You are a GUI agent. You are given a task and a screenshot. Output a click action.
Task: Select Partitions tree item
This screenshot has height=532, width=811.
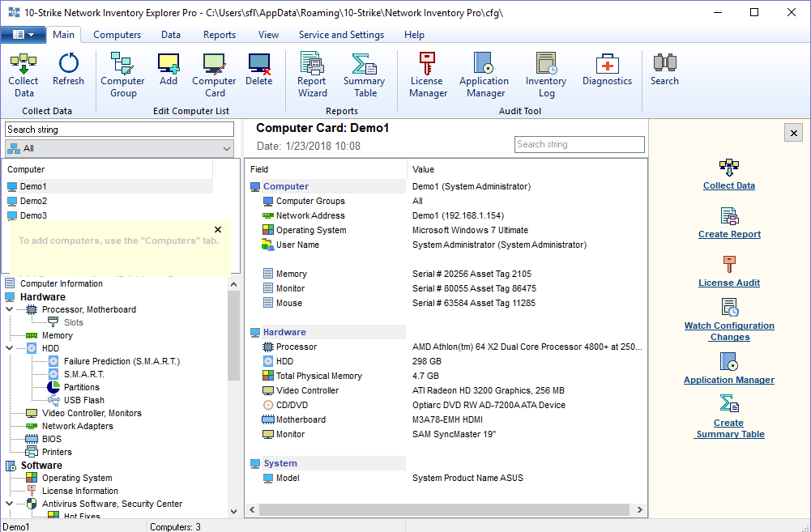[82, 387]
